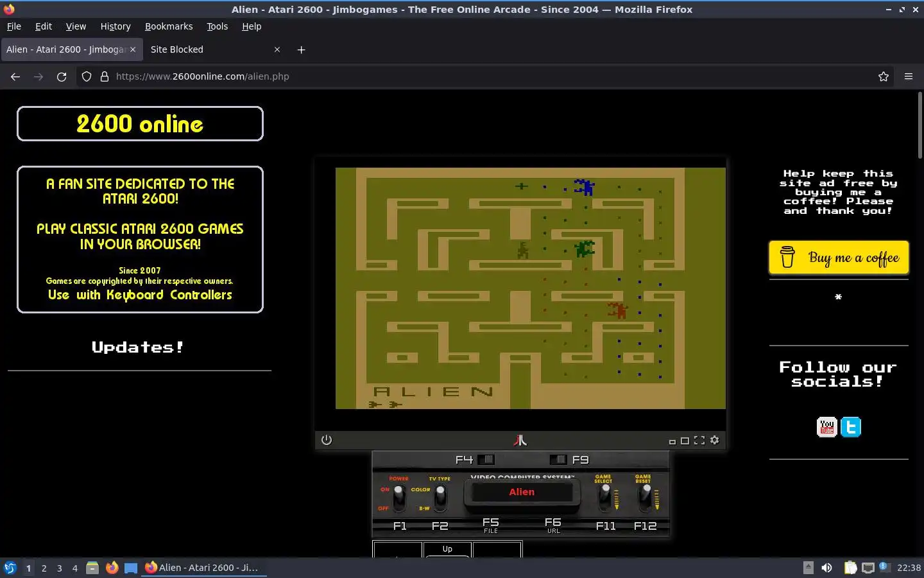Enter emulator fullscreen mode

click(699, 440)
